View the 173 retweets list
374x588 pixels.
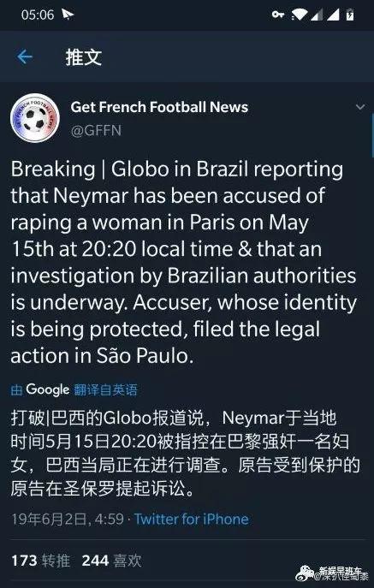(40, 561)
